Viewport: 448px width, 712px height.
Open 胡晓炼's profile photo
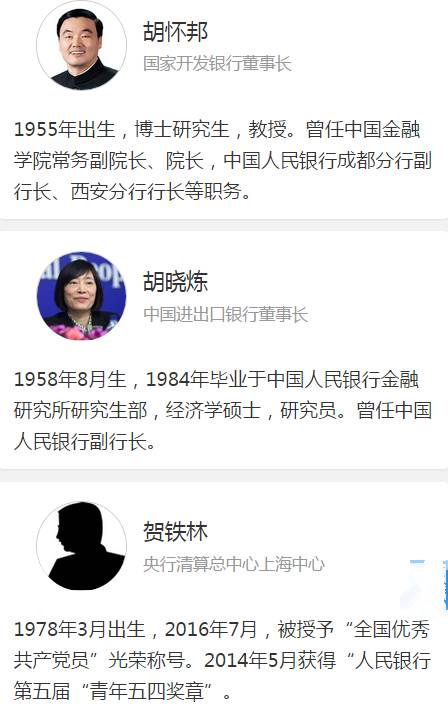coord(81,296)
